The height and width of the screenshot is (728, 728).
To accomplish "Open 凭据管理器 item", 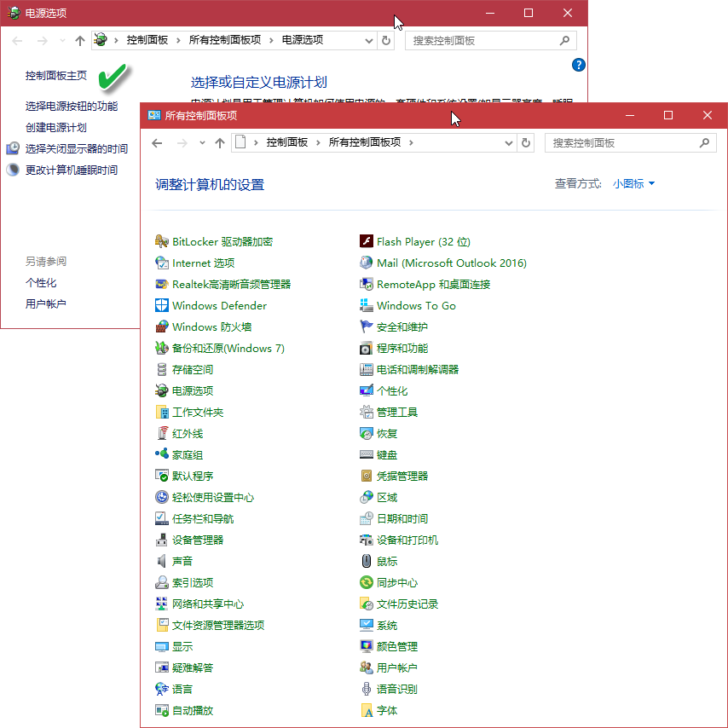I will [x=394, y=476].
